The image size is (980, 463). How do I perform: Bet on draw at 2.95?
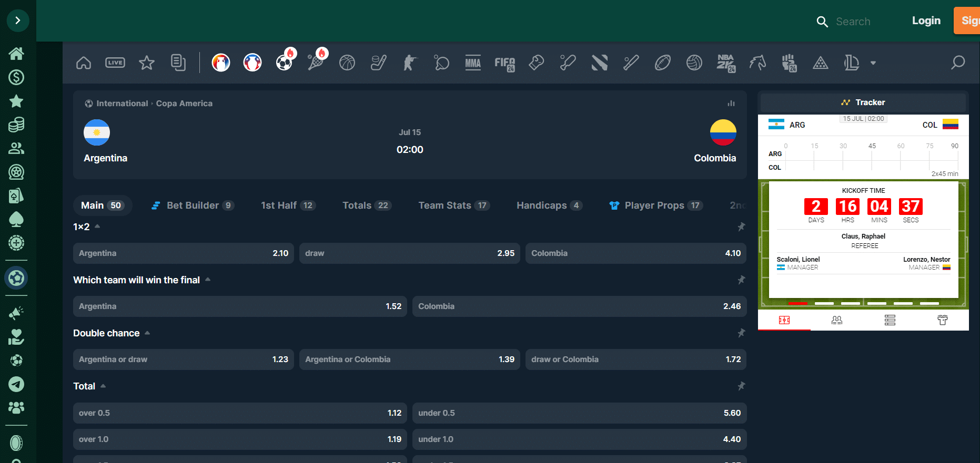410,253
